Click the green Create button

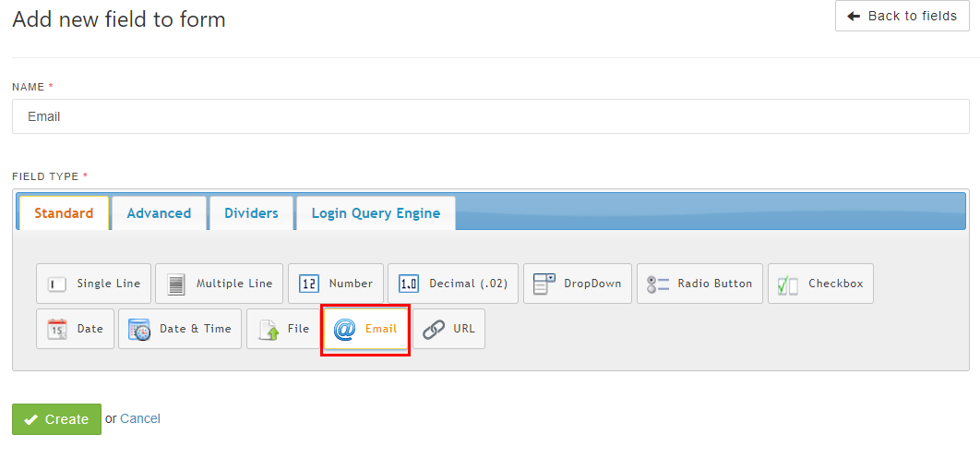pyautogui.click(x=56, y=419)
